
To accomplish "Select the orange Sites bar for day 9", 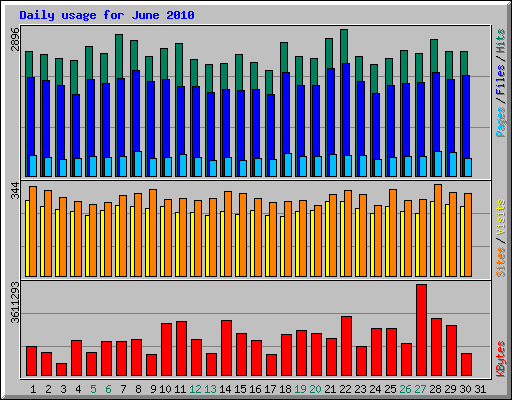I will coord(153,233).
